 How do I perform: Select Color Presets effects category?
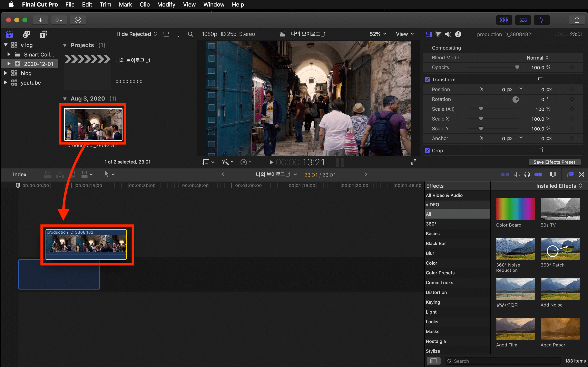tap(440, 273)
